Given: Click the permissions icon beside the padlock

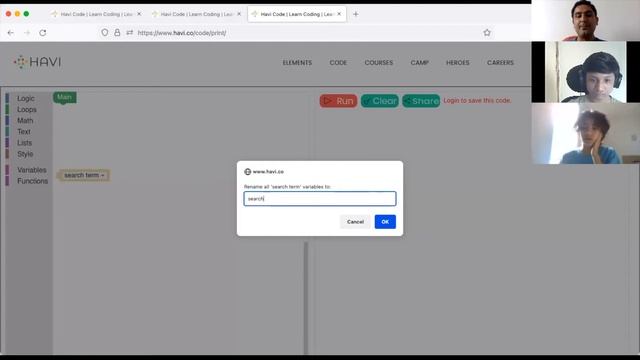Looking at the screenshot, I should coord(130,33).
